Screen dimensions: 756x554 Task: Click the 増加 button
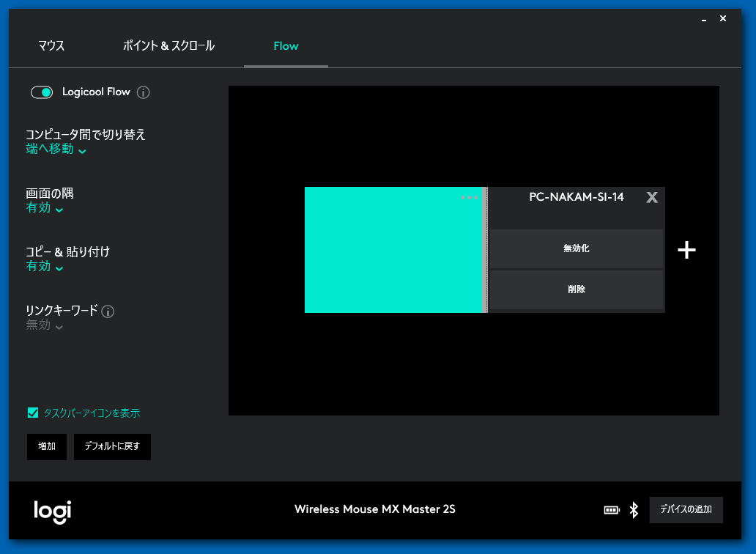46,446
